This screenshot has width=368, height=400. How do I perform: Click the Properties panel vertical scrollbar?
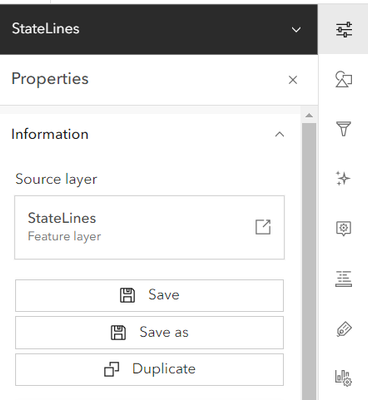(309, 261)
